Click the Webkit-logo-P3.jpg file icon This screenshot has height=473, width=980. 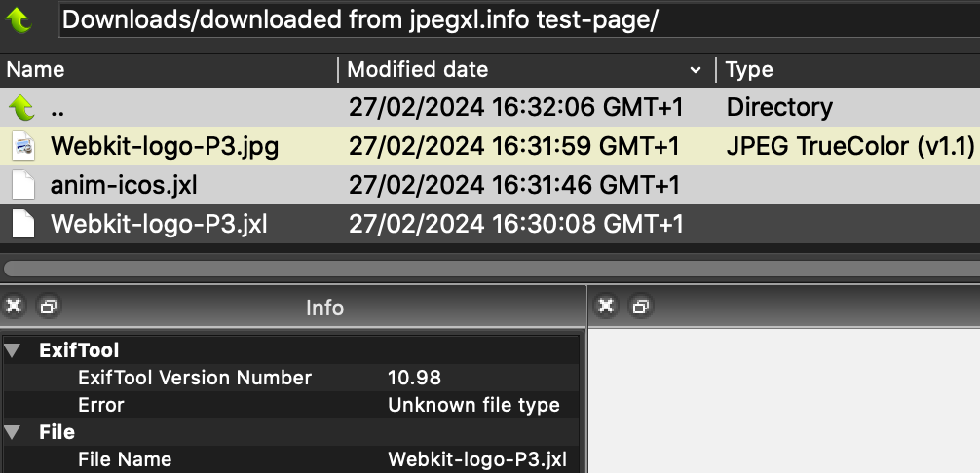pos(23,147)
